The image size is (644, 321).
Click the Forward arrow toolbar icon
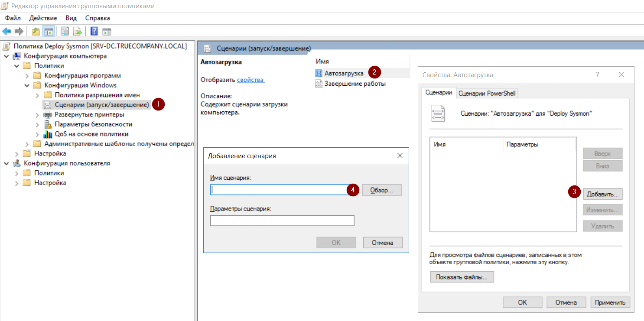(x=19, y=32)
